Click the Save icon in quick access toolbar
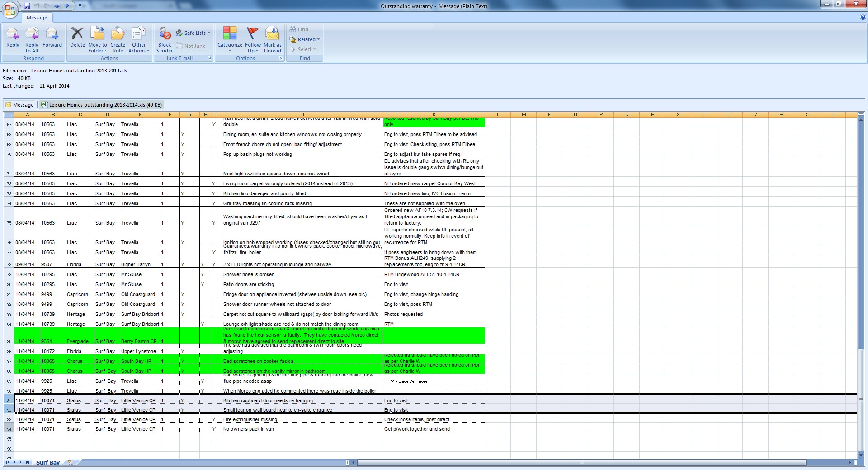The width and height of the screenshot is (868, 470). click(x=27, y=6)
